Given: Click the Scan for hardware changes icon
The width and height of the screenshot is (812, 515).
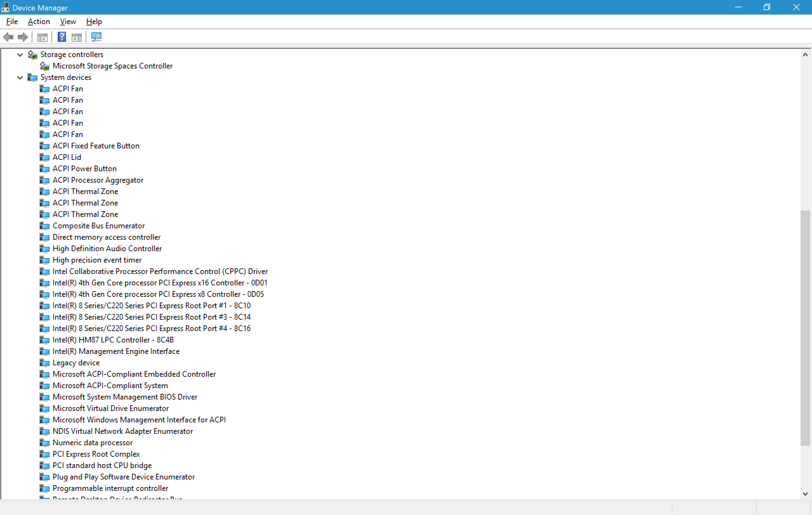Looking at the screenshot, I should point(96,37).
